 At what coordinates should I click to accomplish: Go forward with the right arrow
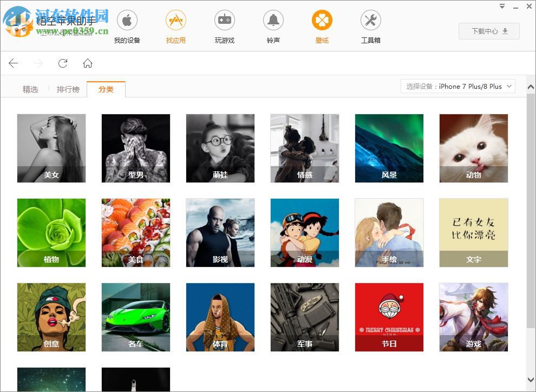pyautogui.click(x=38, y=63)
